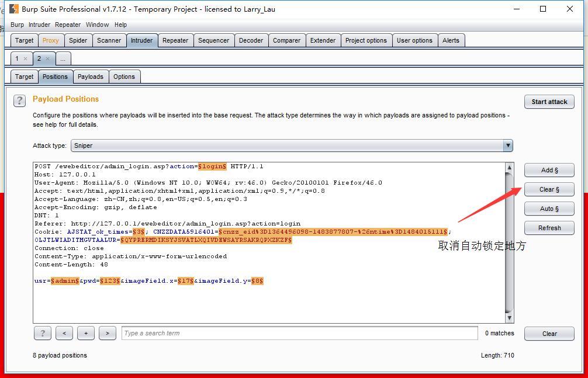Image resolution: width=588 pixels, height=378 pixels.
Task: Close Intruder attack tab 1 with x
Action: 26,59
